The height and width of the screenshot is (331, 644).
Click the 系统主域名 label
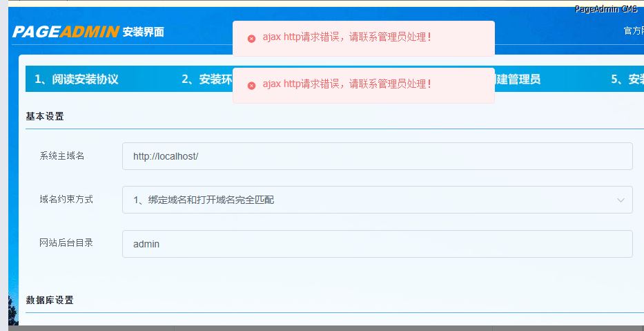tap(62, 156)
